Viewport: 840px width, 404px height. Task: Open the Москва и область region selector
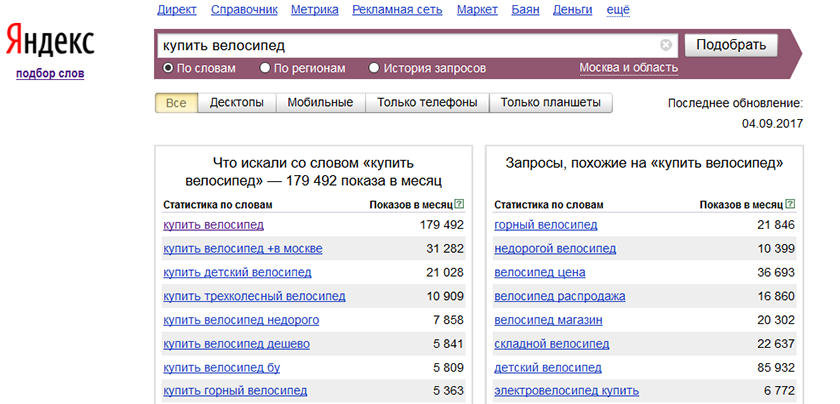coord(629,68)
